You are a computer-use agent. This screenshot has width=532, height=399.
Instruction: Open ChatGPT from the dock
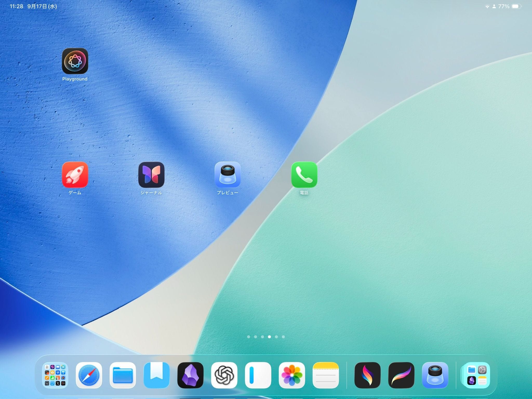[224, 375]
